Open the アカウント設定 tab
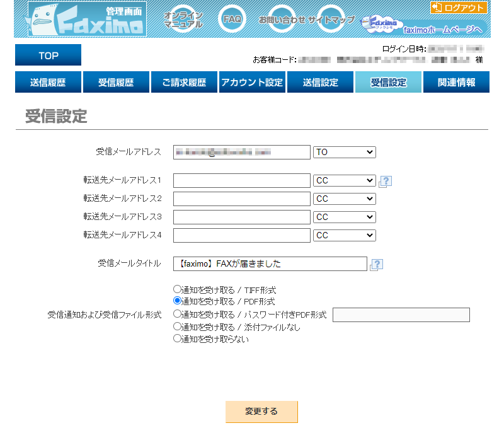Screen dimensions: 504x428 point(252,83)
